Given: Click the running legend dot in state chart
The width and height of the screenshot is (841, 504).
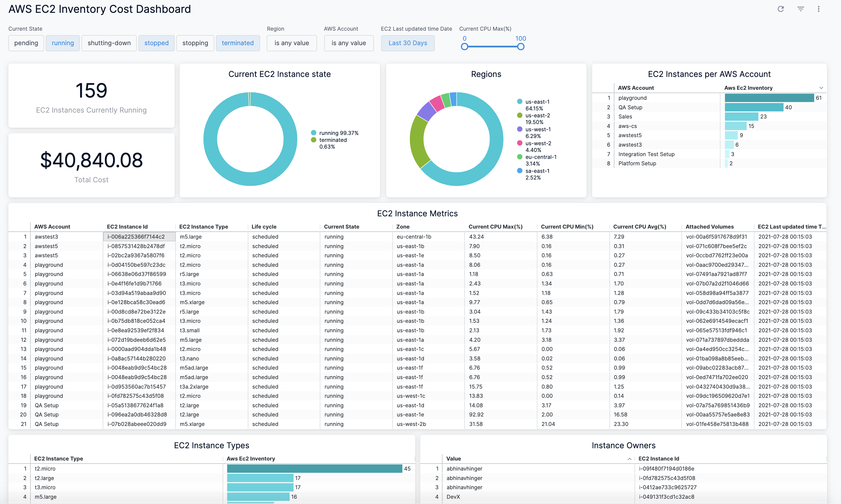Looking at the screenshot, I should 313,133.
